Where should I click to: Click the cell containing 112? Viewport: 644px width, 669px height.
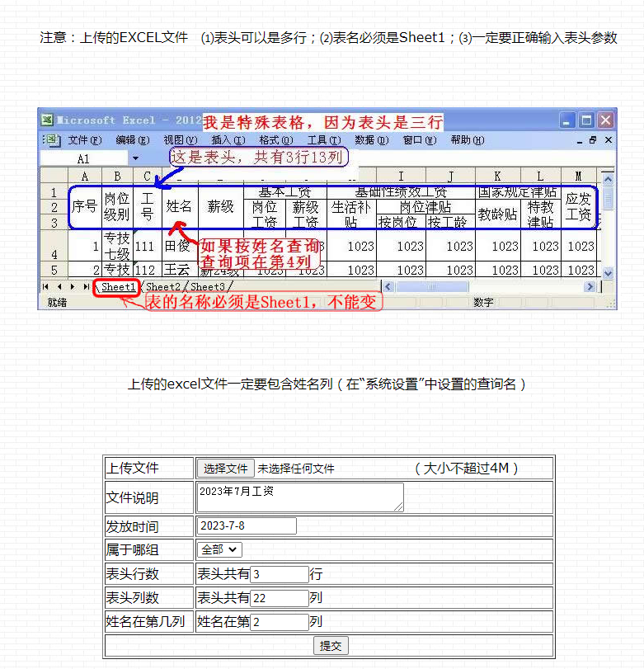tap(147, 270)
